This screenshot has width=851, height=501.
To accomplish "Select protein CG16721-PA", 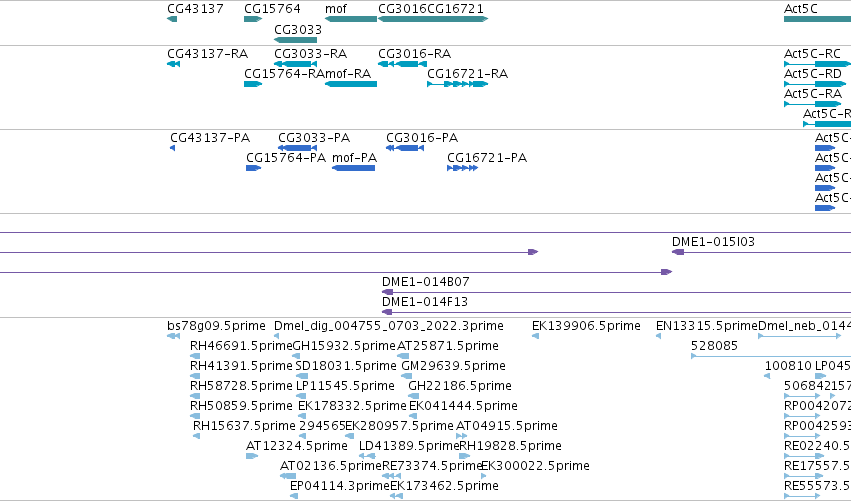I will point(462,168).
